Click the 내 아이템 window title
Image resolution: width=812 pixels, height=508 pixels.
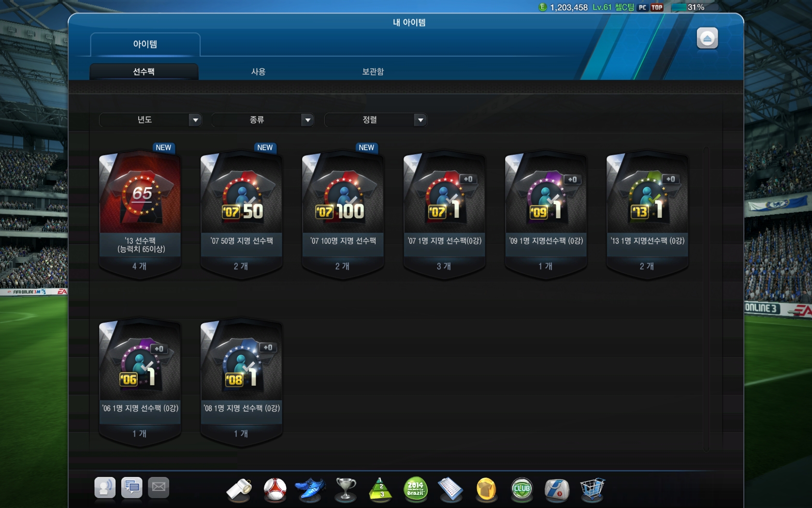(409, 22)
